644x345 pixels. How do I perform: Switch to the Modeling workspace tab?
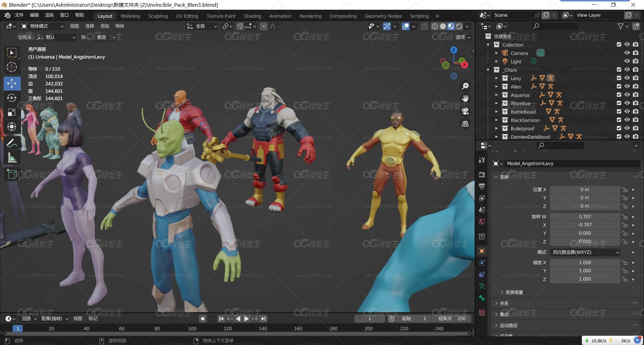point(130,16)
